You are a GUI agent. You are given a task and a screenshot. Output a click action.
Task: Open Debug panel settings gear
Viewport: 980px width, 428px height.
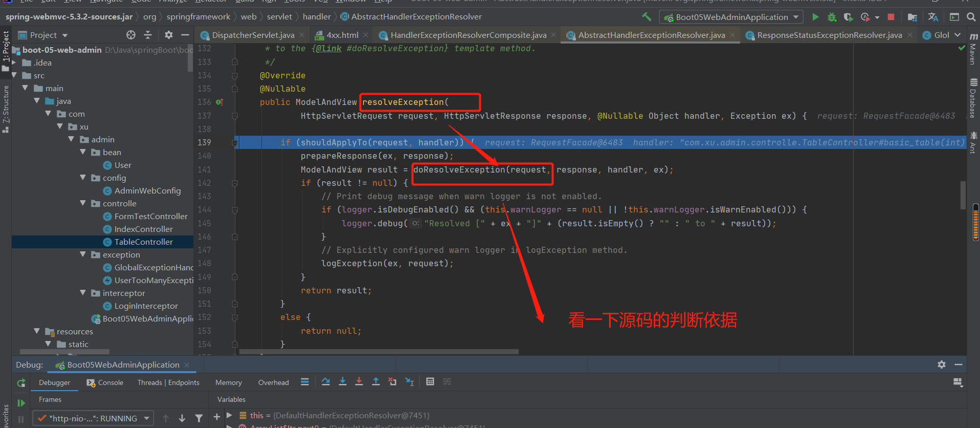click(x=942, y=365)
